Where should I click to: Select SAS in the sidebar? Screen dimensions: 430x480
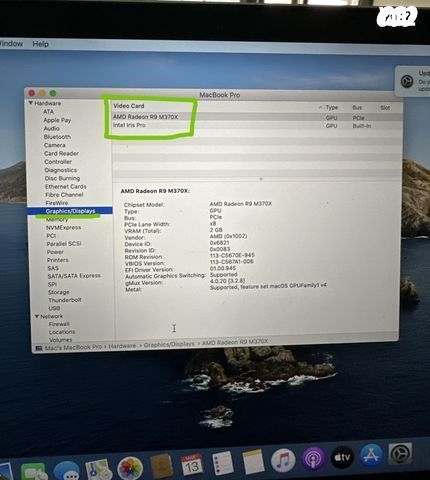53,268
